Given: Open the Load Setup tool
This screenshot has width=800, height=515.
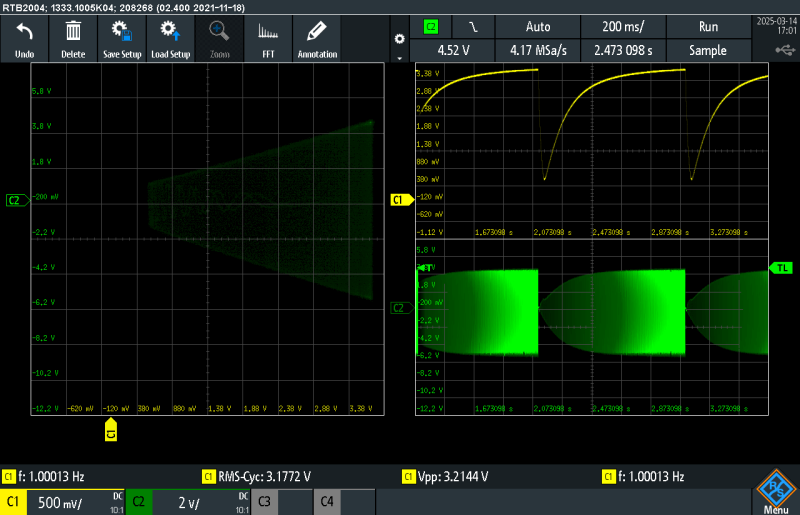Looking at the screenshot, I should (171, 38).
